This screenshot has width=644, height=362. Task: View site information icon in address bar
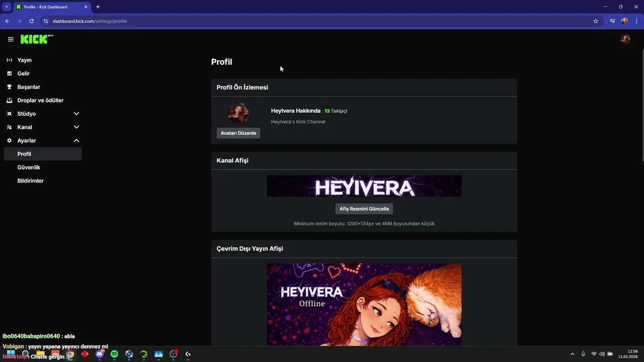(45, 21)
